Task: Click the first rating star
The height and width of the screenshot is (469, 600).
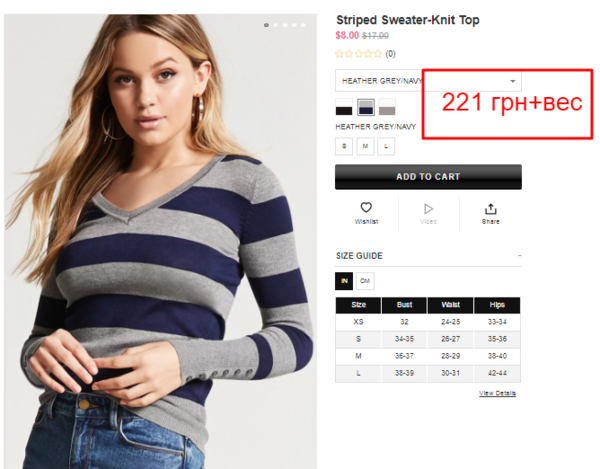Action: click(339, 54)
